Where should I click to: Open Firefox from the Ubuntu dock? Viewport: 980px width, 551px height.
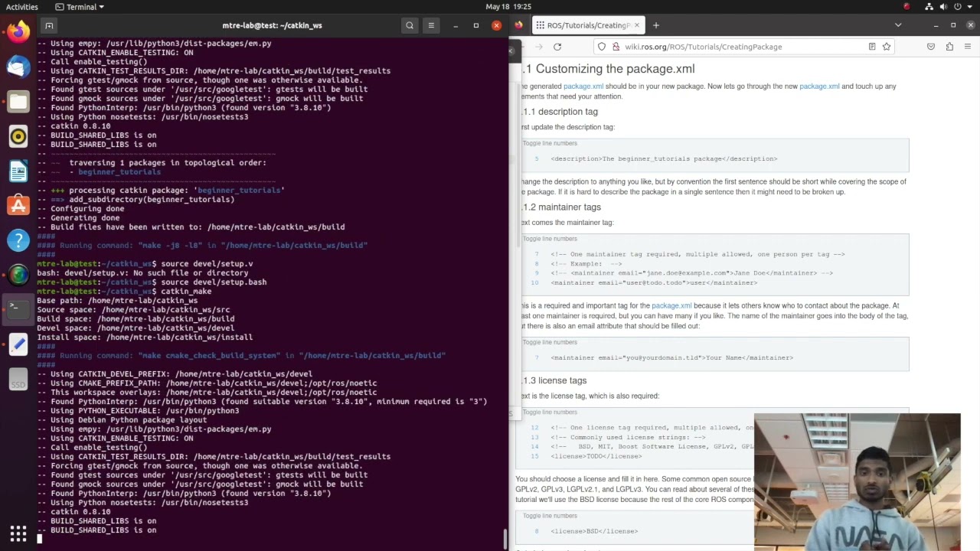point(18,32)
